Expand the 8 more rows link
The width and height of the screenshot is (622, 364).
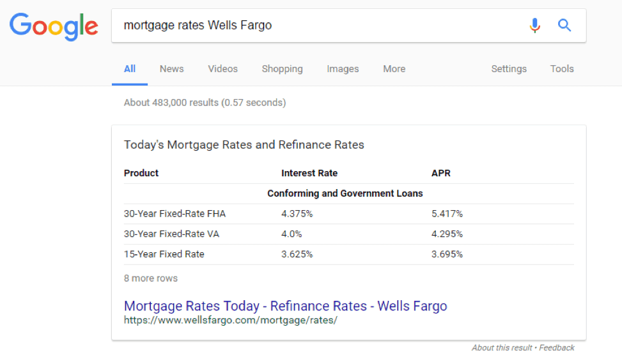[151, 278]
